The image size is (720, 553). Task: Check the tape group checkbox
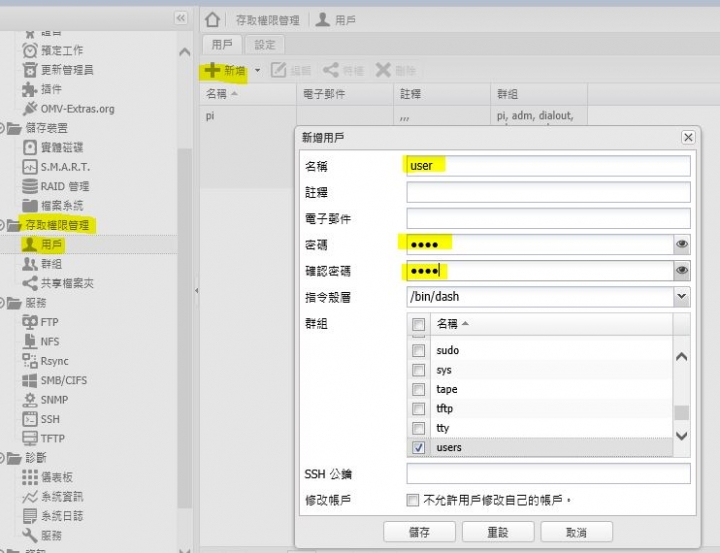coord(418,389)
